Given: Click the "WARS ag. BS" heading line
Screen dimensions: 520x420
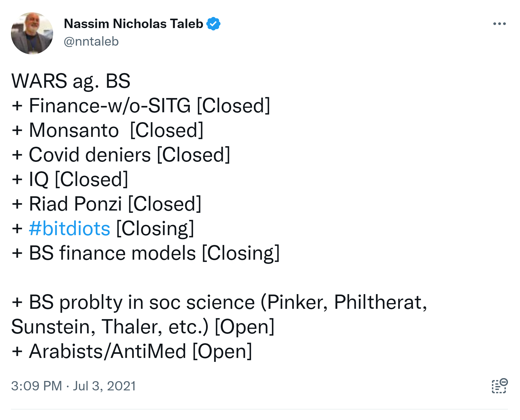Looking at the screenshot, I should (71, 81).
